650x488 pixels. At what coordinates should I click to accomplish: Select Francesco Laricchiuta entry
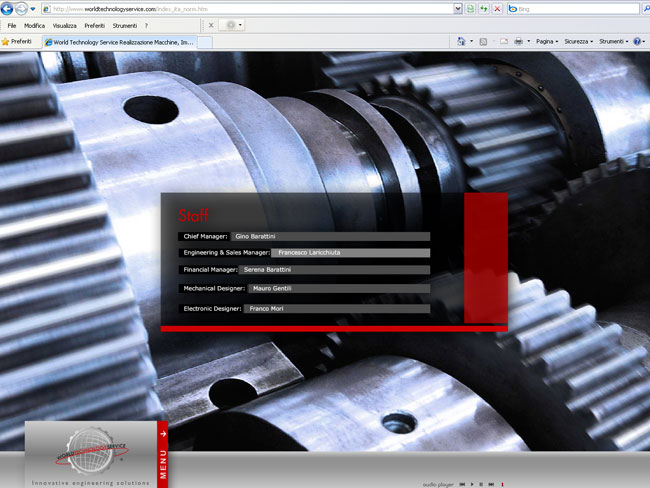click(x=351, y=252)
